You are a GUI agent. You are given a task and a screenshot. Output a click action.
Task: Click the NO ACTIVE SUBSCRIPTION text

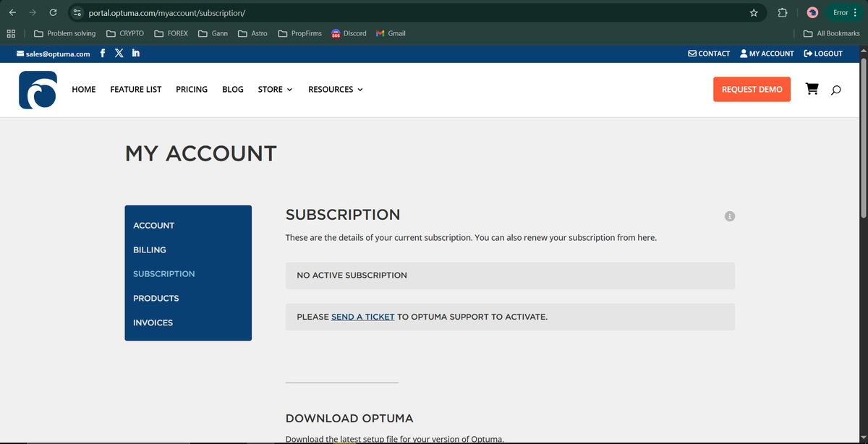pos(352,276)
